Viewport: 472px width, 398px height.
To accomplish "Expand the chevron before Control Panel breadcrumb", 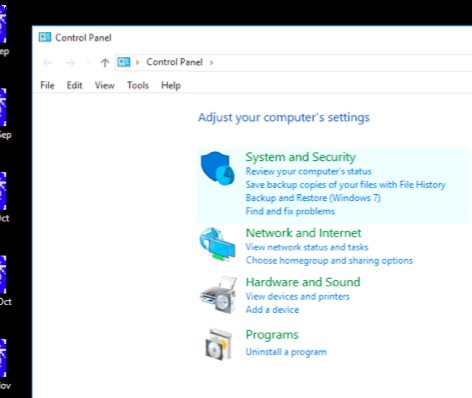I will click(137, 62).
